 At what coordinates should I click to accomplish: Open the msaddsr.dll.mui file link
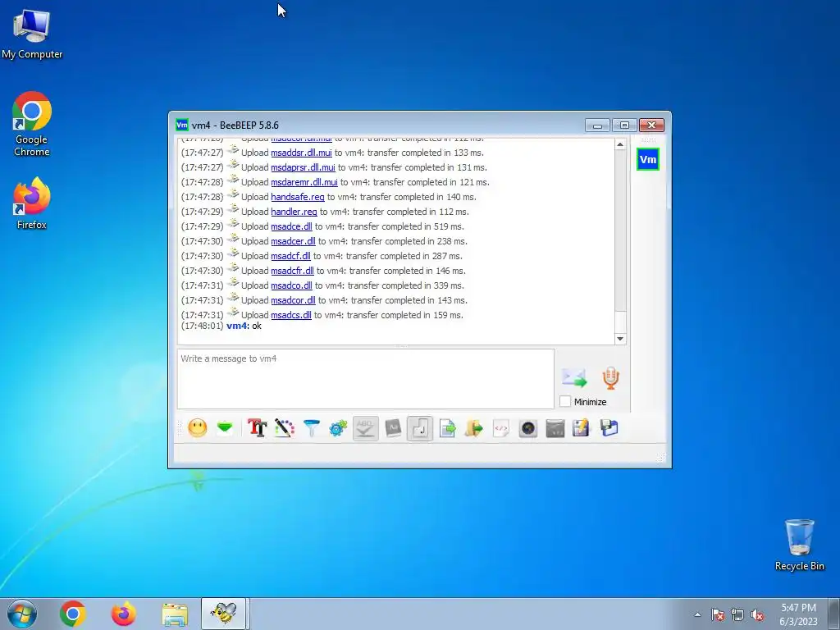pyautogui.click(x=301, y=153)
